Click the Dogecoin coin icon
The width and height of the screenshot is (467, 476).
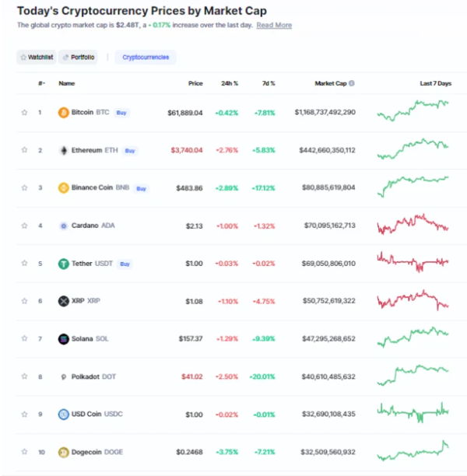point(64,453)
